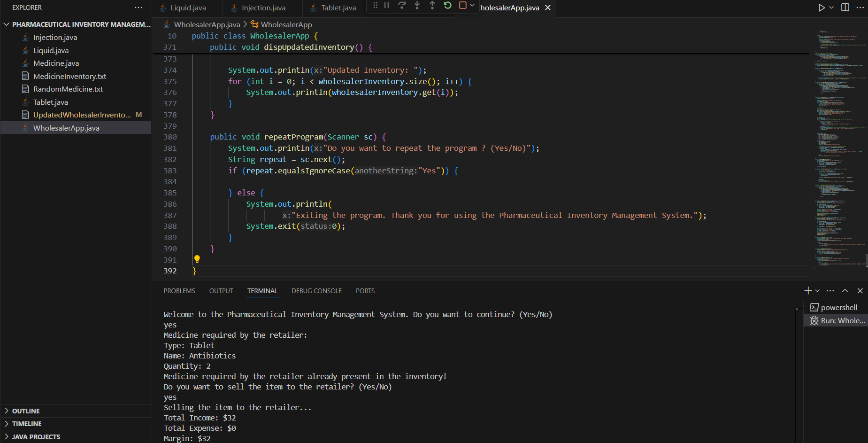Grab the debug toolbar drag handle

tap(375, 6)
